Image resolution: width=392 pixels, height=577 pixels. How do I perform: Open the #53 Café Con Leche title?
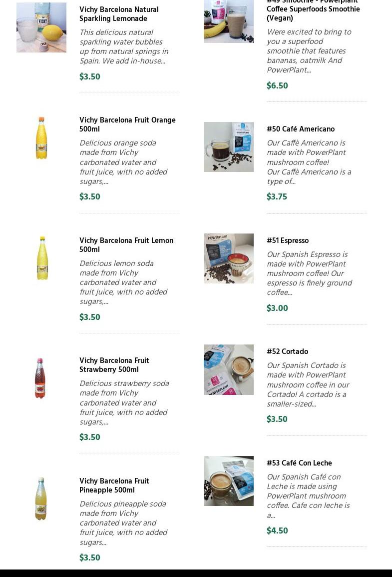(x=299, y=463)
